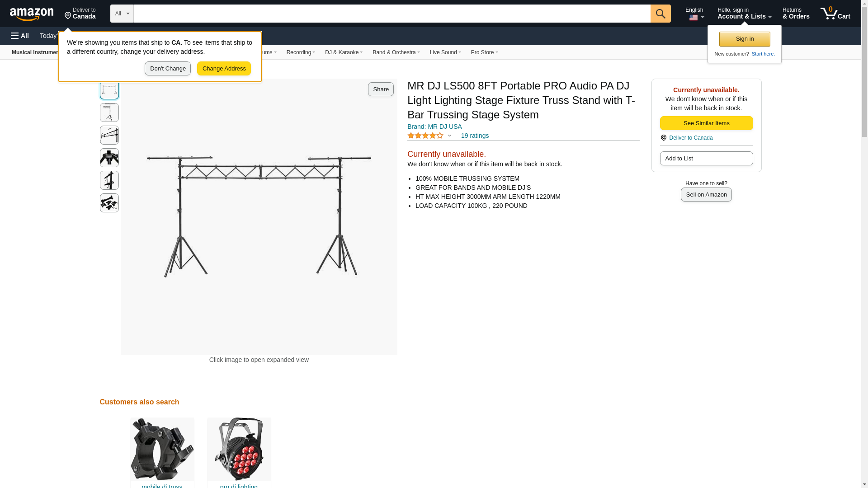Click the Don't Change button
Image resolution: width=868 pixels, height=488 pixels.
168,69
